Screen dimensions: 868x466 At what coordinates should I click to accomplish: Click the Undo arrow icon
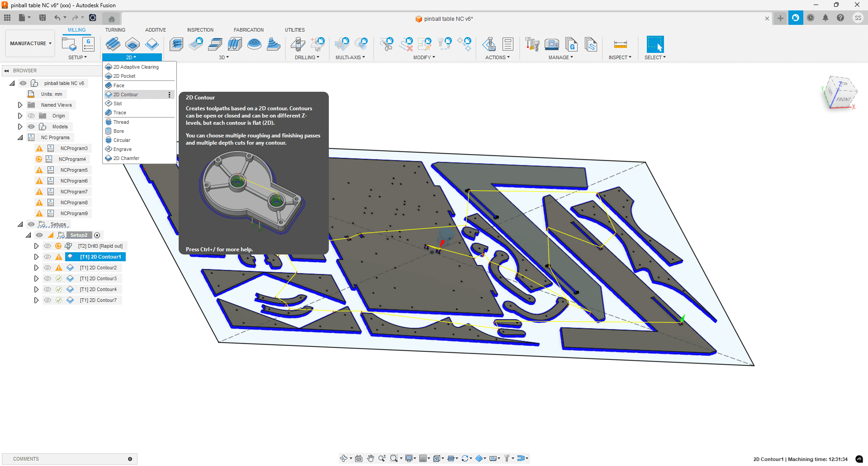click(57, 18)
